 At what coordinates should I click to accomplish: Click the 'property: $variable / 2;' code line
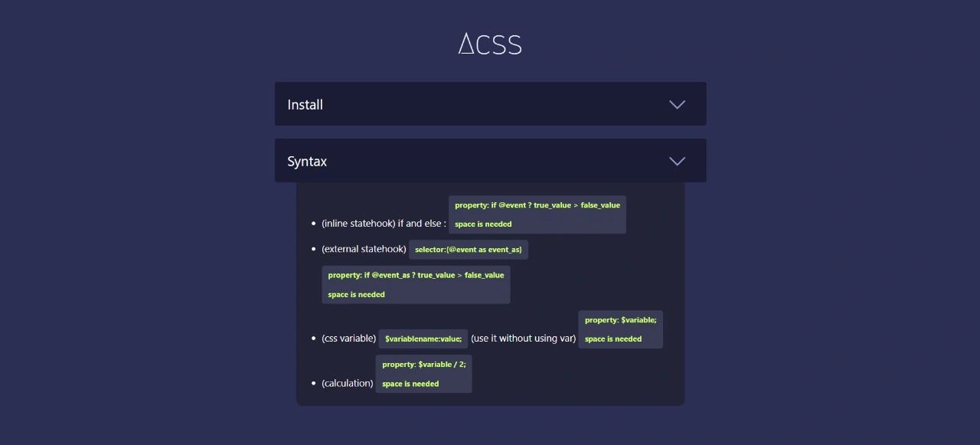(423, 365)
